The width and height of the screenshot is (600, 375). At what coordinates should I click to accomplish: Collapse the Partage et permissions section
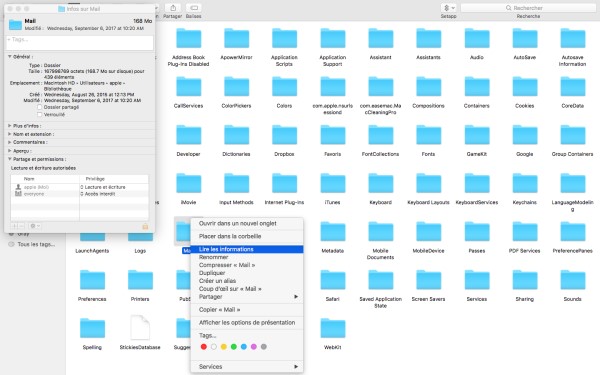pyautogui.click(x=10, y=159)
